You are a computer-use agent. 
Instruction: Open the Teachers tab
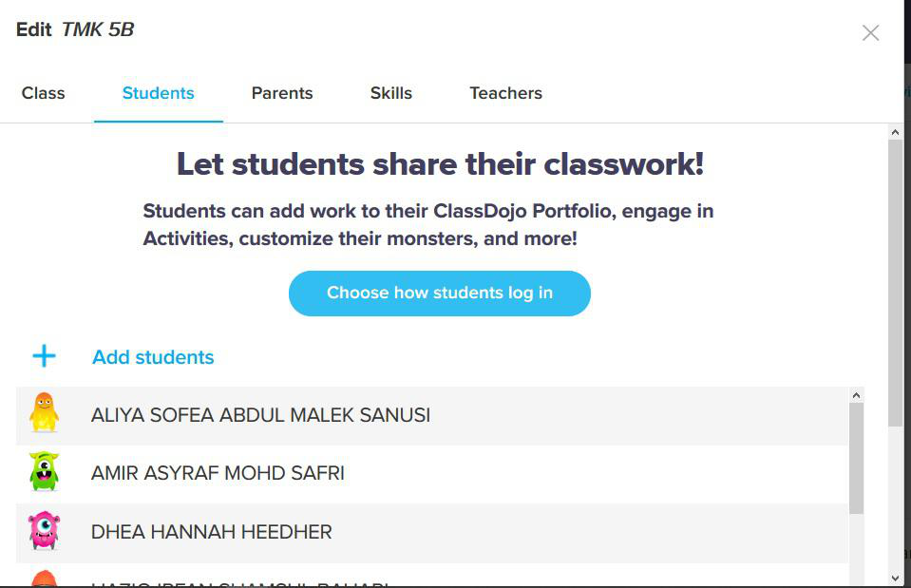point(505,93)
